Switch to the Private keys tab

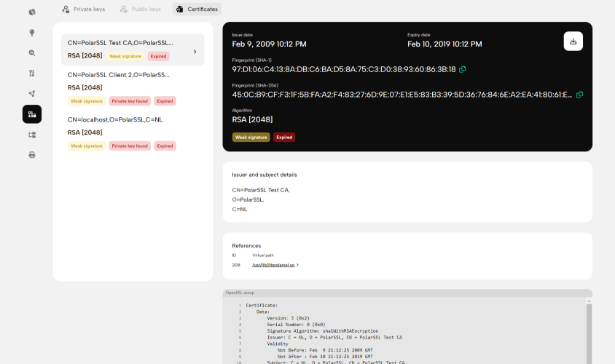pos(84,9)
